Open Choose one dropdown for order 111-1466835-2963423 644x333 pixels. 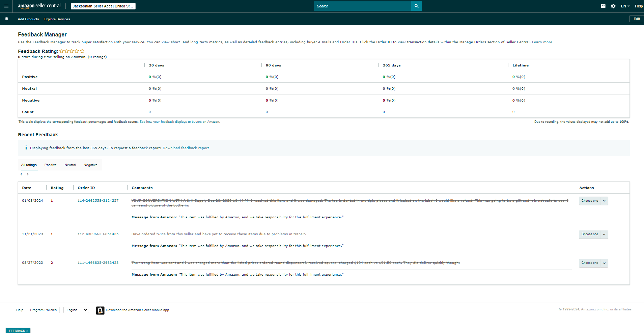click(593, 263)
